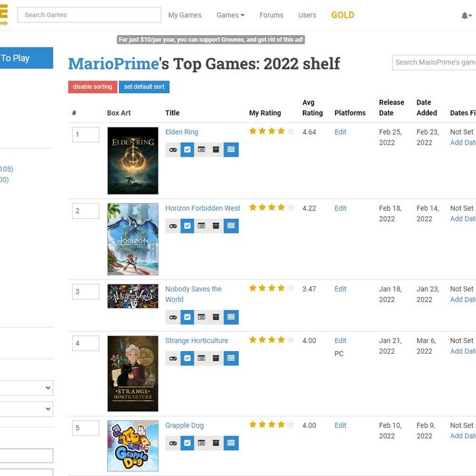The width and height of the screenshot is (476, 476).
Task: Toggle Played checkmark for Nobody Saves the World
Action: click(187, 317)
